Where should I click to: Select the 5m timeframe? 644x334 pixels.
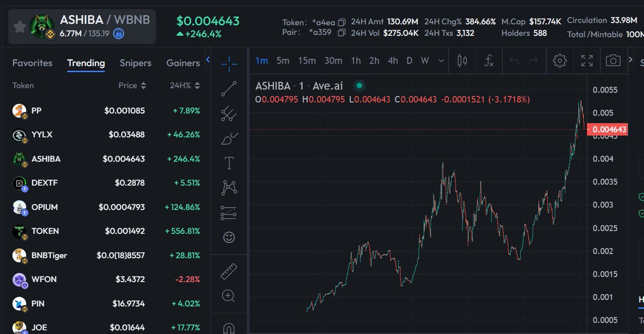pos(283,61)
